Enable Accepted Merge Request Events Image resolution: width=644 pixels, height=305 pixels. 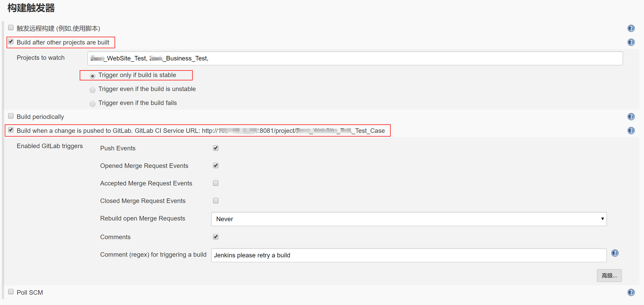coord(215,183)
